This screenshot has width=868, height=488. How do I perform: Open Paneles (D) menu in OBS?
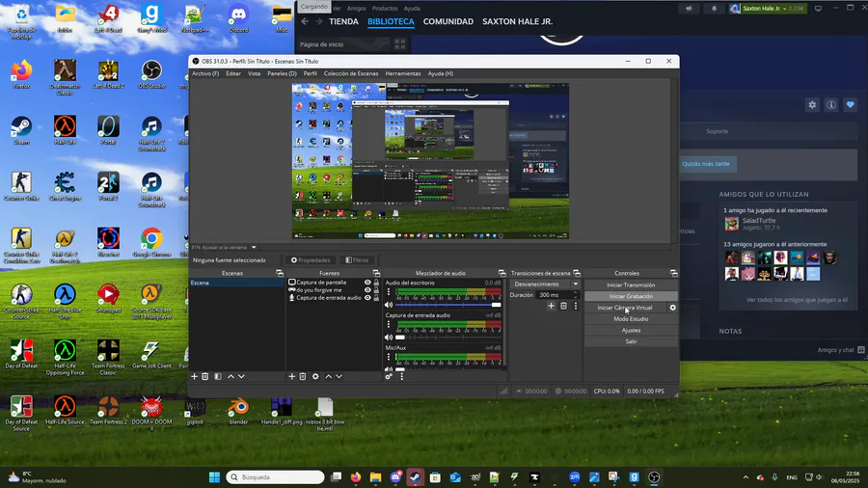[x=282, y=73]
